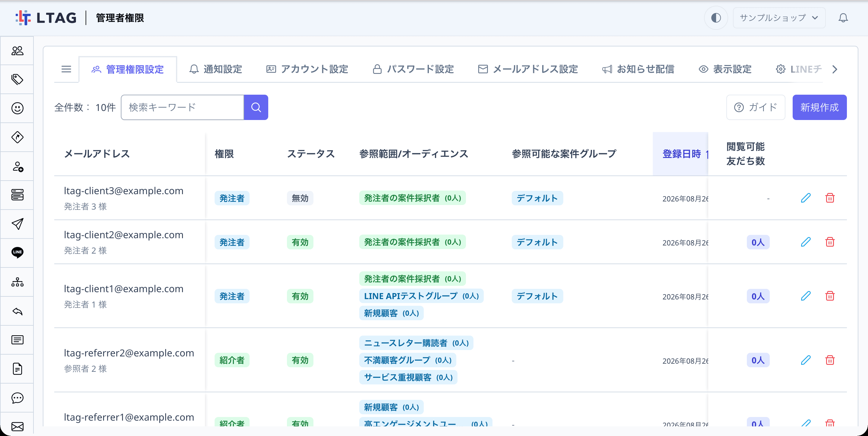868x436 pixels.
Task: Open the server stack sidebar icon
Action: click(x=17, y=195)
